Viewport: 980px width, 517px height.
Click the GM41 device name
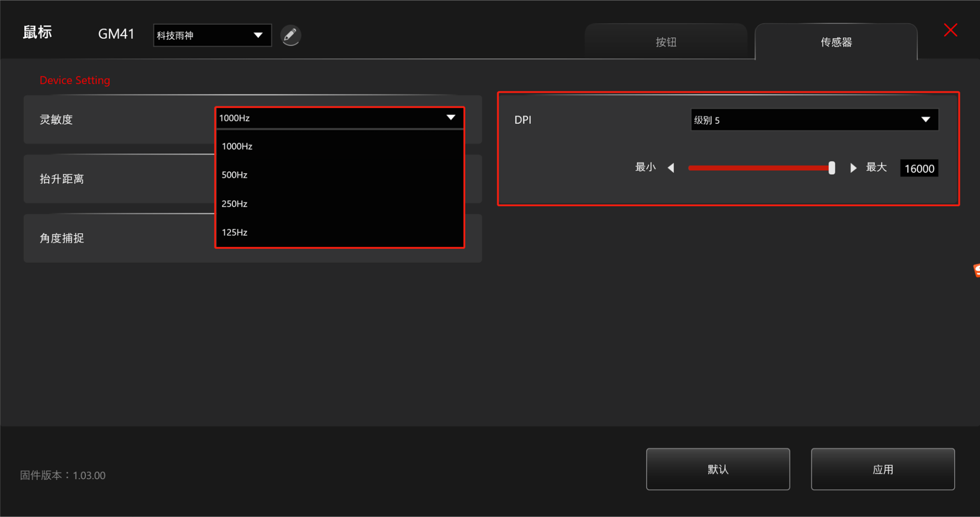116,34
